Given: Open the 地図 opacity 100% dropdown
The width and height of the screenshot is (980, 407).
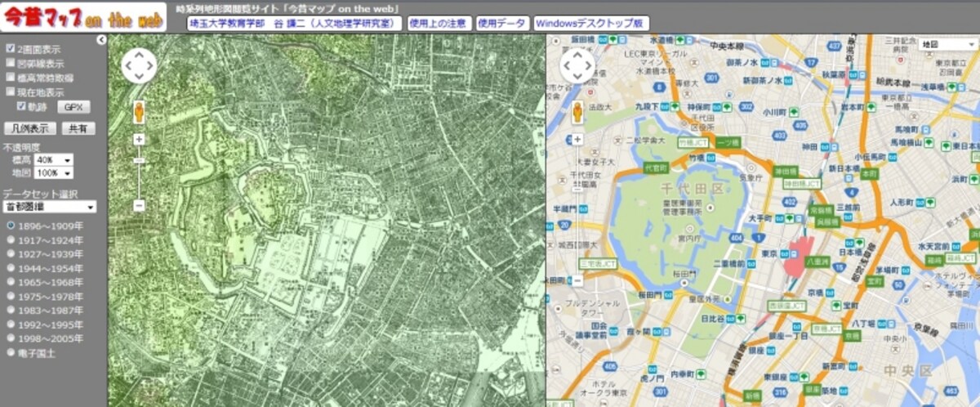Looking at the screenshot, I should click(x=53, y=173).
